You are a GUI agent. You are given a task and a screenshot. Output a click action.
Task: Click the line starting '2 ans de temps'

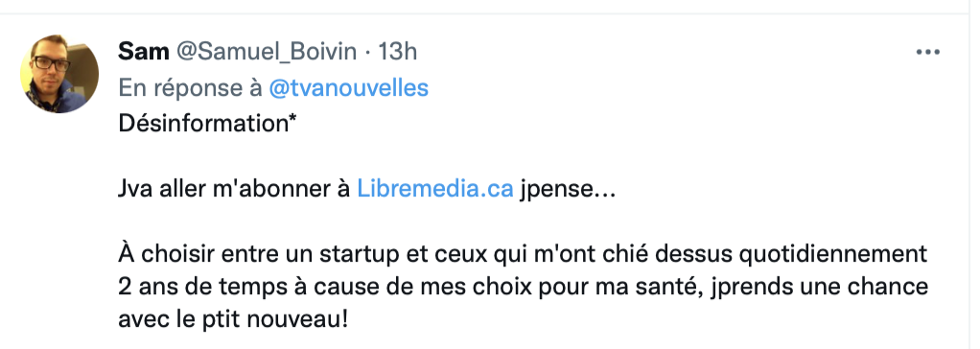(524, 287)
